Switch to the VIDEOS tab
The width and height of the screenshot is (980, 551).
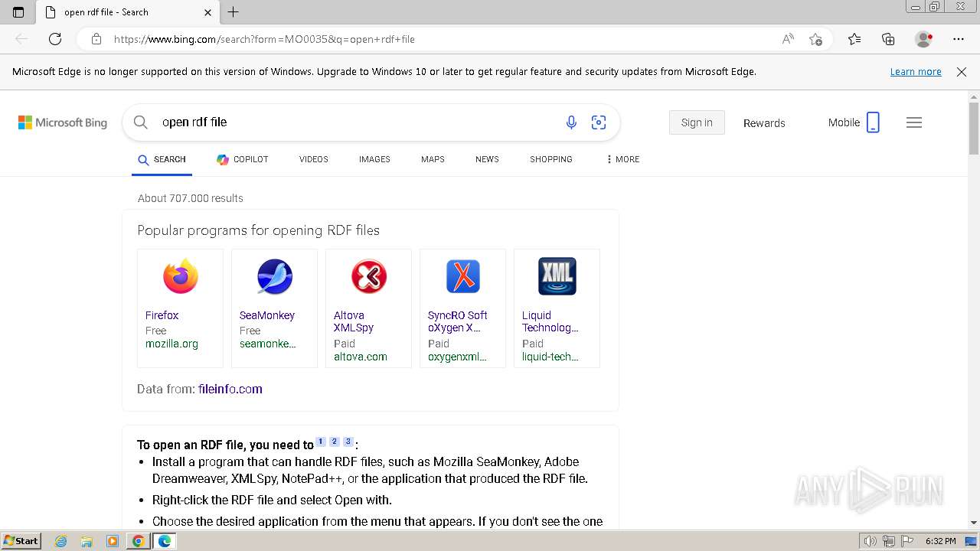(314, 159)
